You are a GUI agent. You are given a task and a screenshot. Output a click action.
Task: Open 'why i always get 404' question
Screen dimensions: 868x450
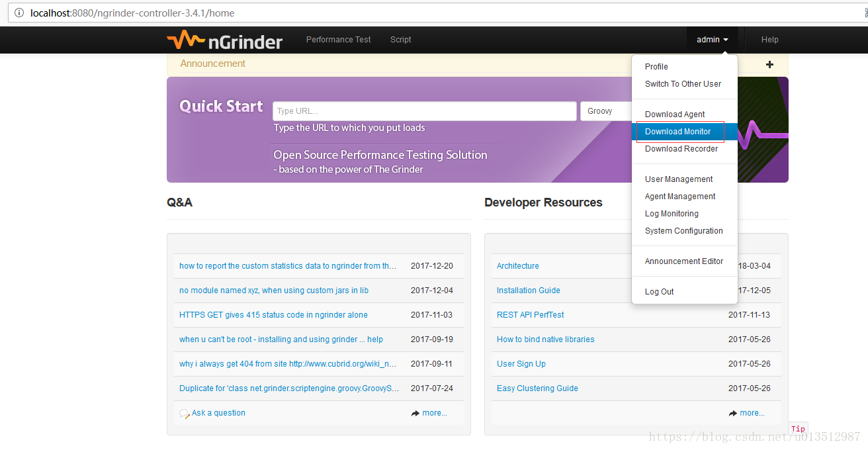(x=288, y=364)
